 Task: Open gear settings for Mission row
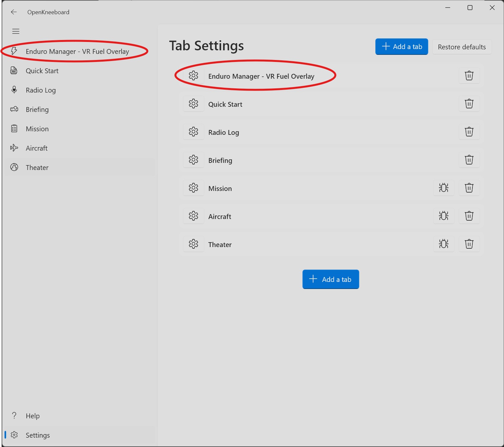[193, 188]
